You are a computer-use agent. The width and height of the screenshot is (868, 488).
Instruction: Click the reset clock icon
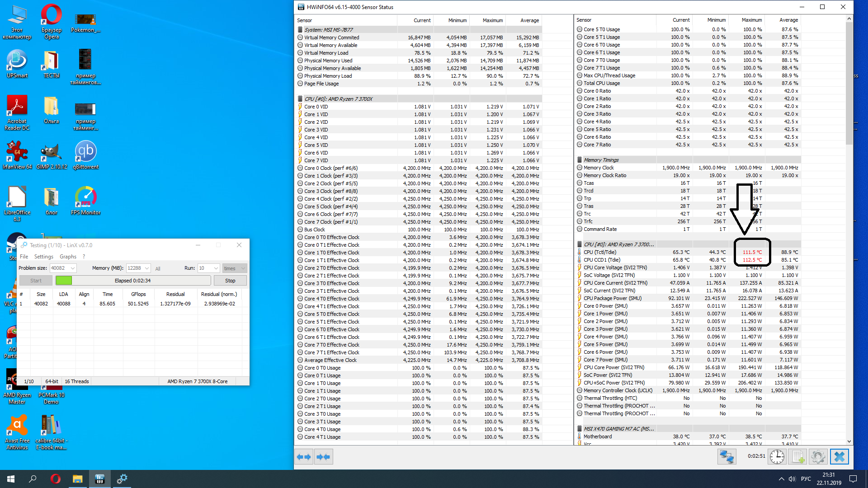[x=777, y=457]
